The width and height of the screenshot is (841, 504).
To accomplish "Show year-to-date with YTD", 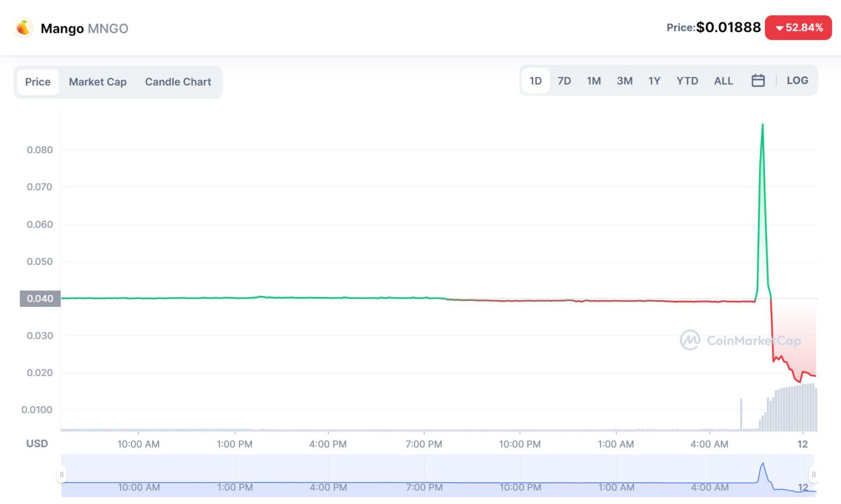I will pos(687,81).
